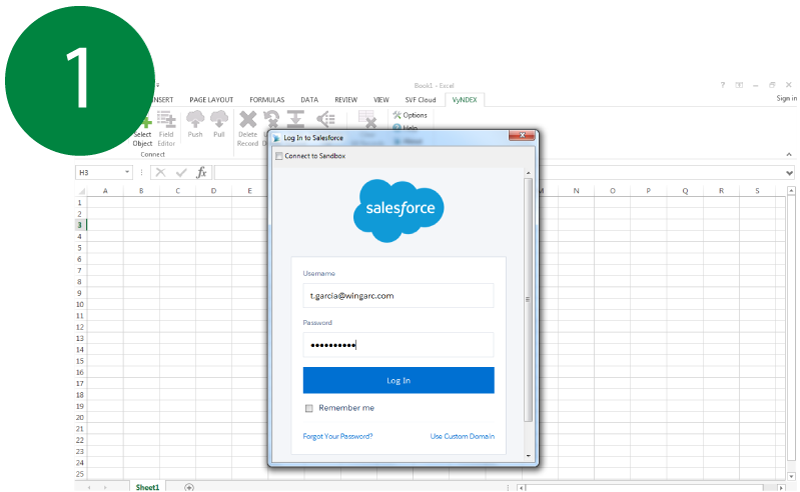Click the horizontal scrollbar left arrow

520,488
